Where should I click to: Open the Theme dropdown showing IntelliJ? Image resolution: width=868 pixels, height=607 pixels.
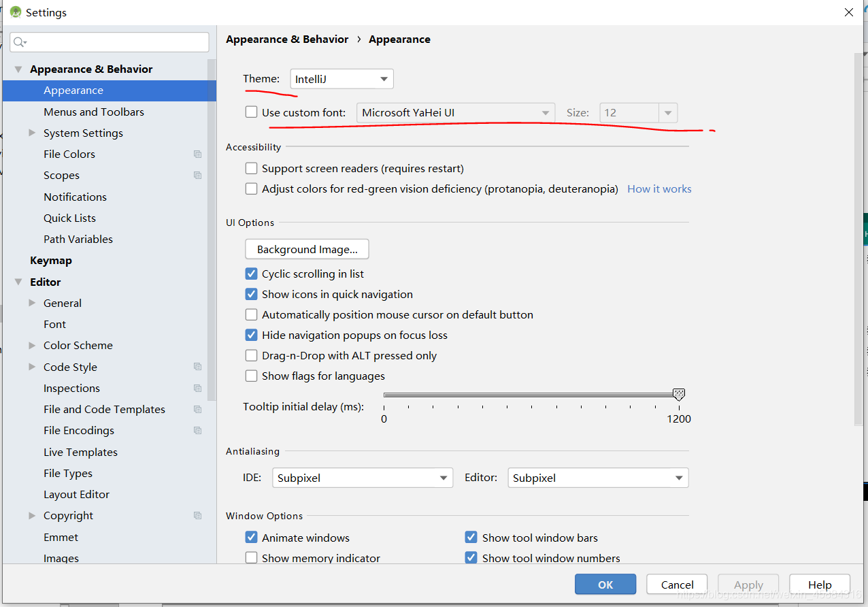tap(341, 79)
